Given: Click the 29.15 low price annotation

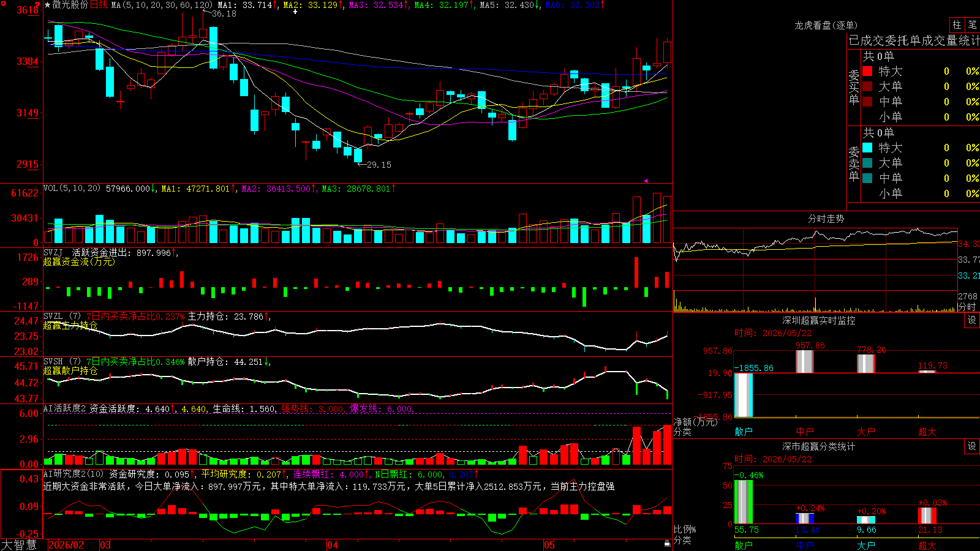Looking at the screenshot, I should tap(379, 165).
